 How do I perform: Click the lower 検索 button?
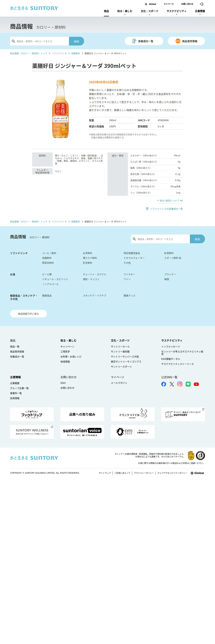click(x=197, y=239)
